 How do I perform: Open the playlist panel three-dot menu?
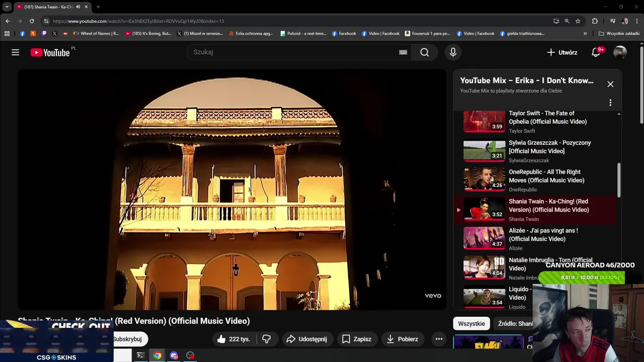coord(610,103)
